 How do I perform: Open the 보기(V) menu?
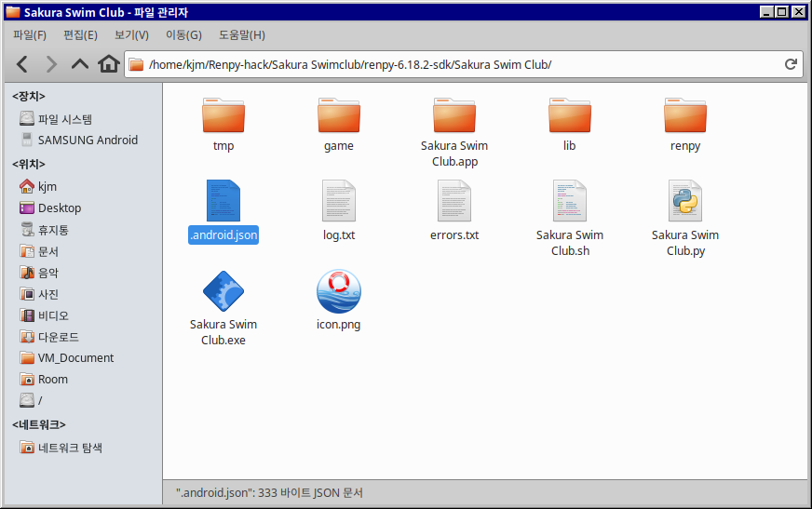[x=131, y=35]
